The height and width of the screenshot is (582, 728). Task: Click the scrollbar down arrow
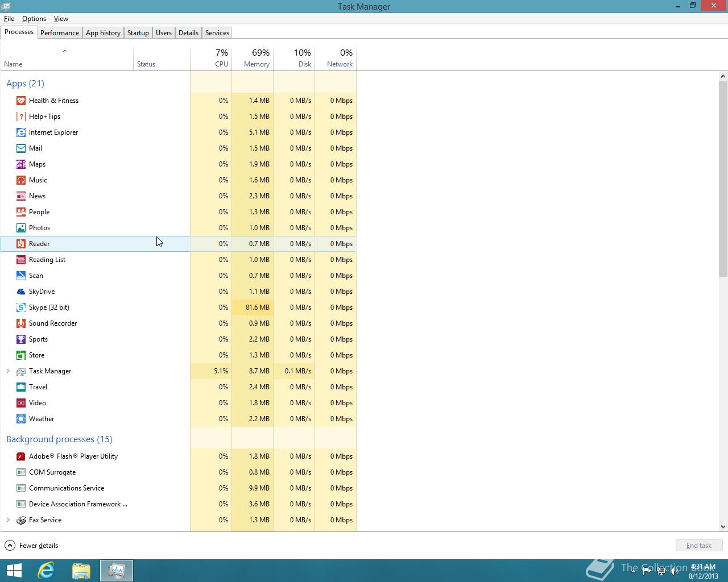pyautogui.click(x=723, y=527)
